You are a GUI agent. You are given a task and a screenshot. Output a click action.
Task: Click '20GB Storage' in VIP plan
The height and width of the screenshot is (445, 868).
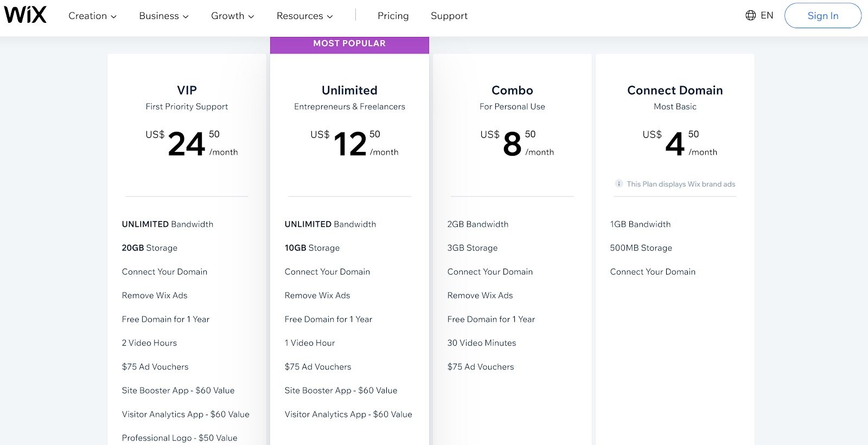(150, 248)
